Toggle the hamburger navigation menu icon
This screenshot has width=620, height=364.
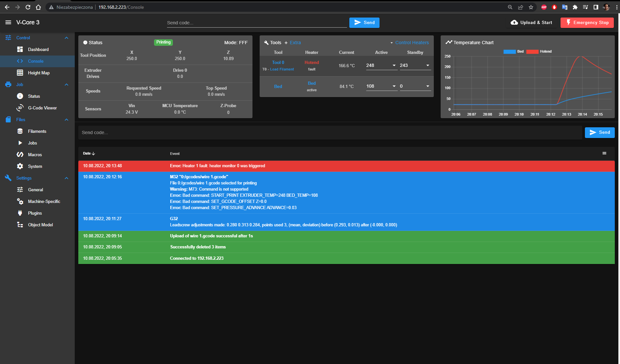click(8, 22)
